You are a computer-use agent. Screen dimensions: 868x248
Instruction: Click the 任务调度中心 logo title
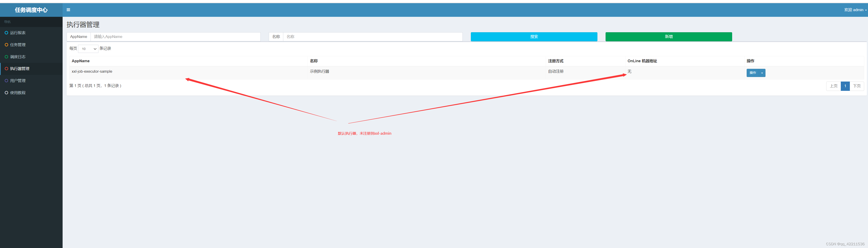click(31, 10)
